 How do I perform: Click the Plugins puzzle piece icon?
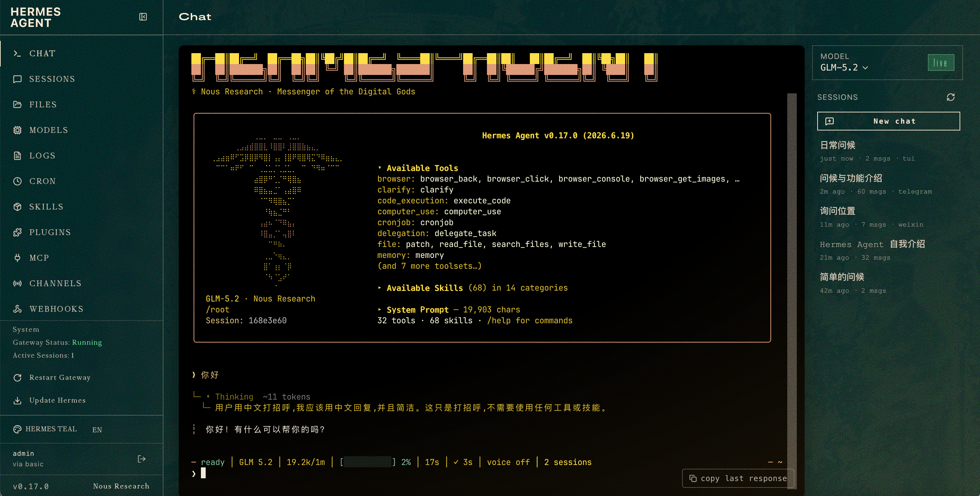click(17, 232)
